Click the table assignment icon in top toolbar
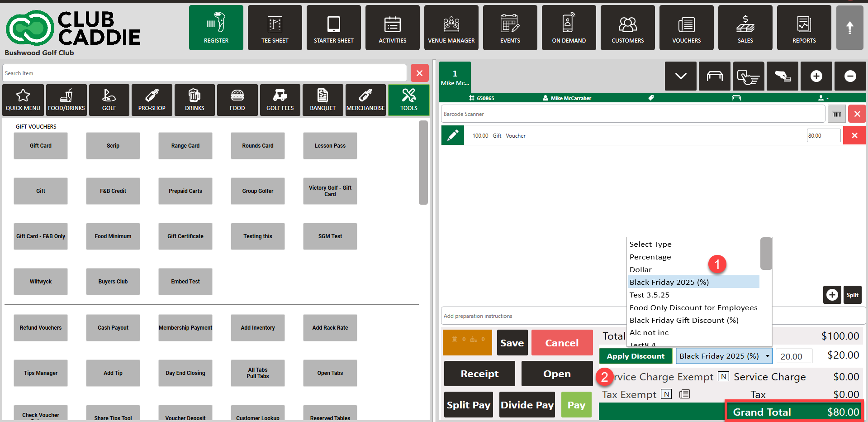This screenshot has height=422, width=868. pos(714,76)
